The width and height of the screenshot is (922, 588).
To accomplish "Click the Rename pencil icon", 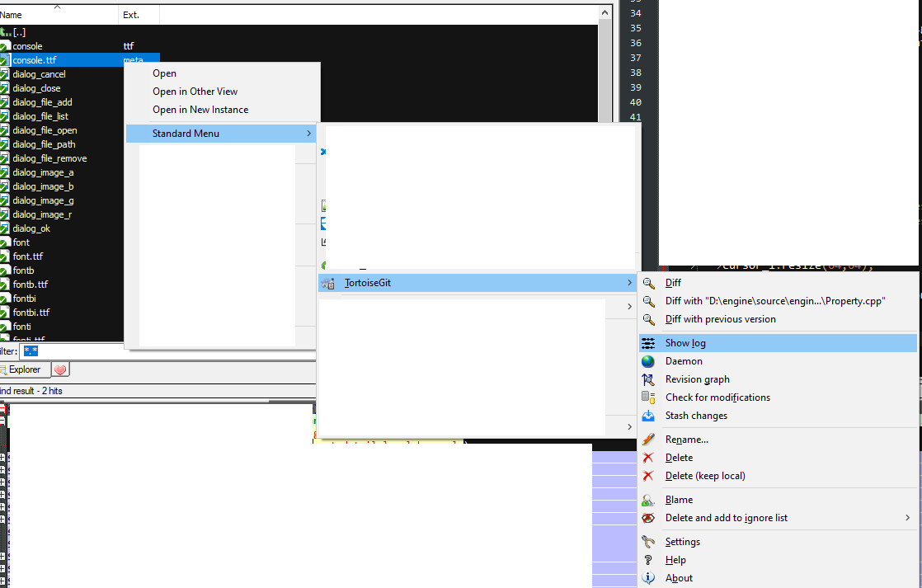I will tap(651, 439).
